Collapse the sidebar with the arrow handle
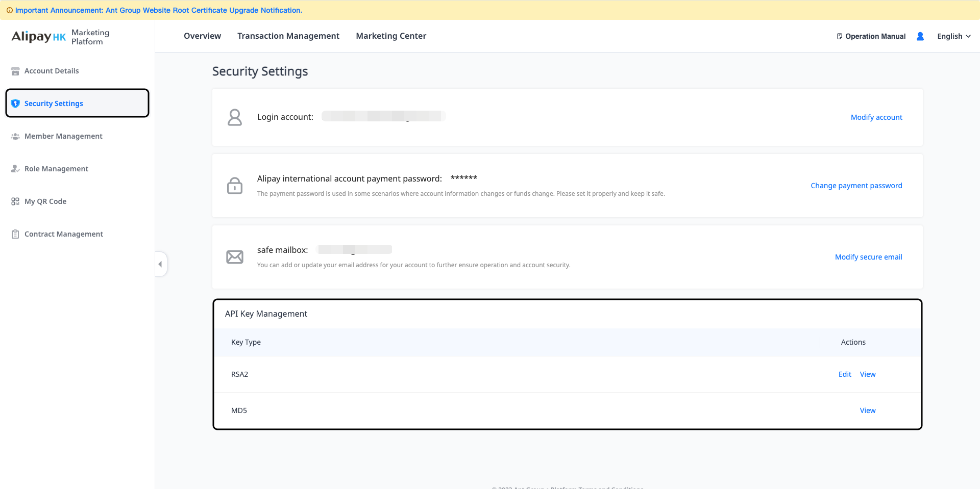The image size is (980, 489). tap(161, 264)
